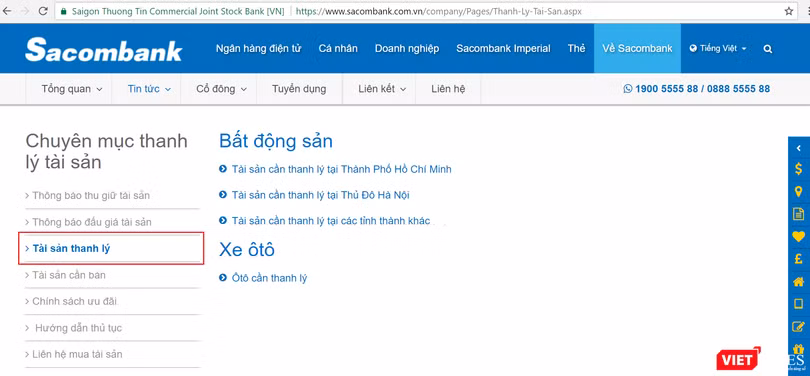Click the tablet device sidebar icon

(x=799, y=304)
